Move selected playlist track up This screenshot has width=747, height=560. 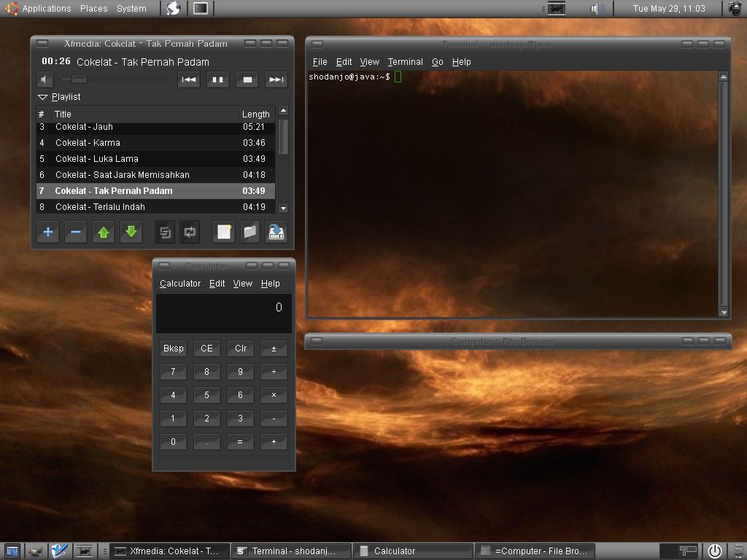104,232
